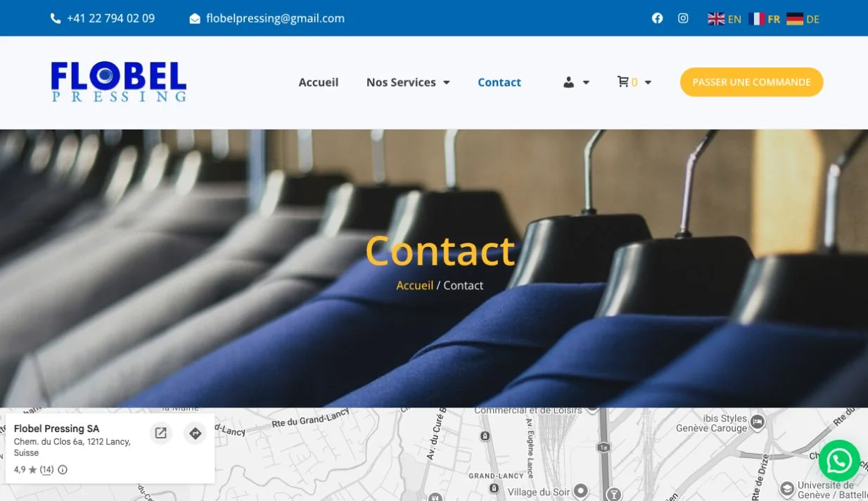
Task: Open the Instagram profile icon
Action: pos(683,18)
